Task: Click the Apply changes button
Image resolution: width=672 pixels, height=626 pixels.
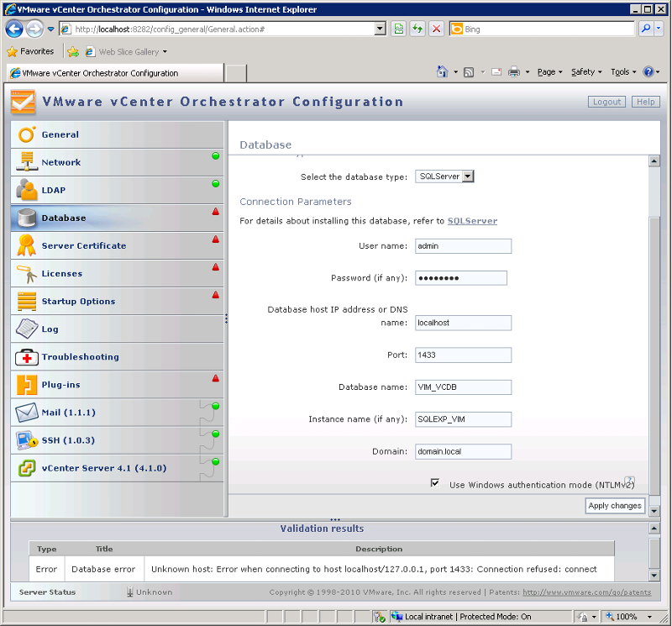Action: pos(615,506)
